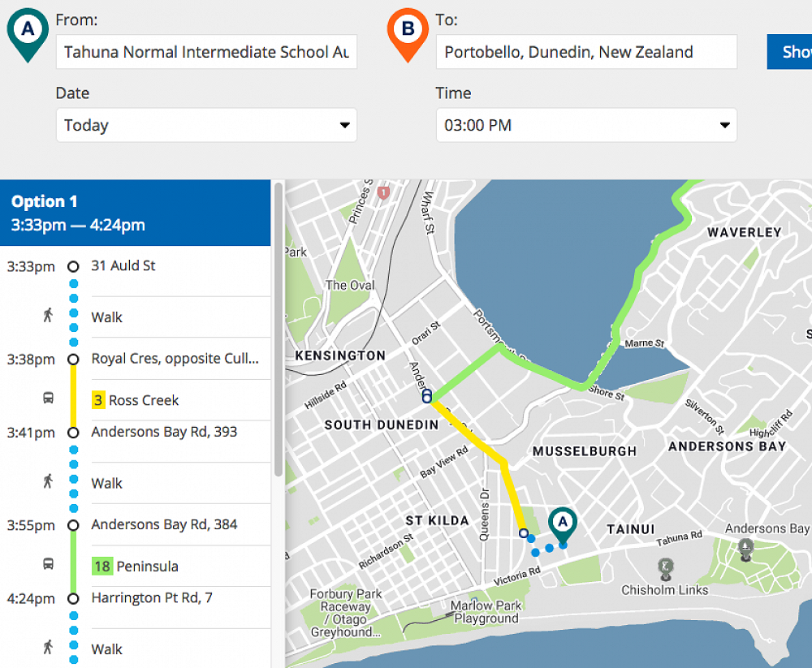
Task: Click walking icon below 31 Auld St
Action: coord(49,317)
